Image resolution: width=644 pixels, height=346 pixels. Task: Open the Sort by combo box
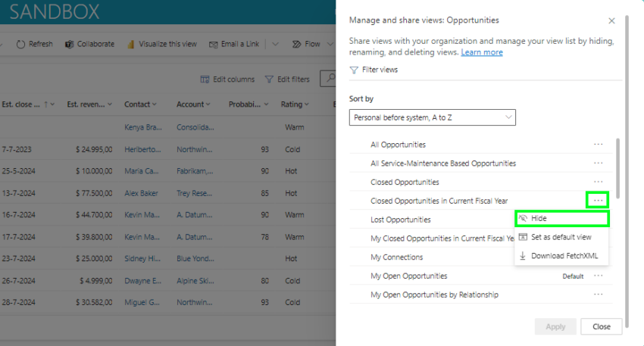432,117
